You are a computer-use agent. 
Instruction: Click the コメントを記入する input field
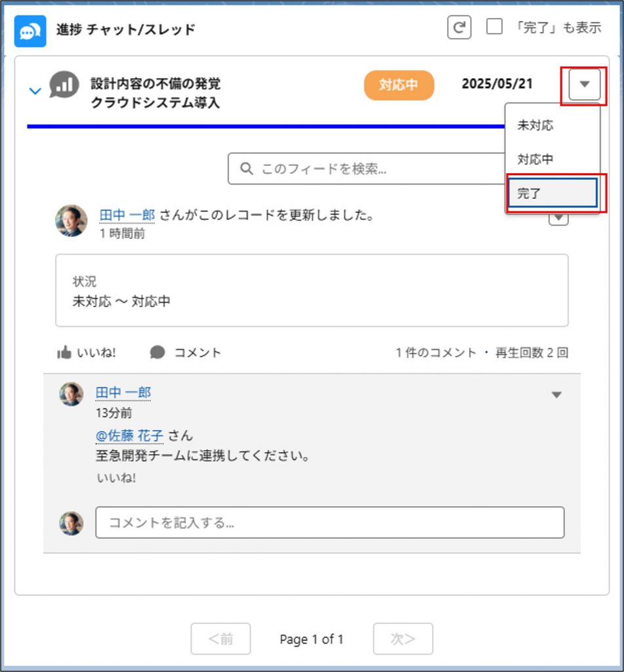[x=329, y=522]
